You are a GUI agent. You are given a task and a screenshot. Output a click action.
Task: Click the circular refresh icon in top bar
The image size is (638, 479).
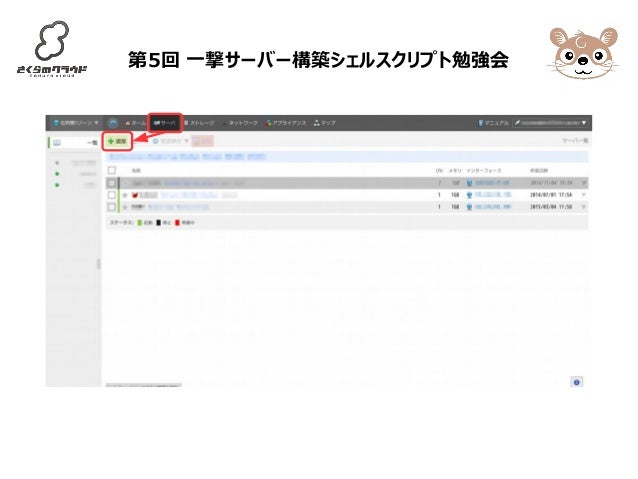(113, 123)
